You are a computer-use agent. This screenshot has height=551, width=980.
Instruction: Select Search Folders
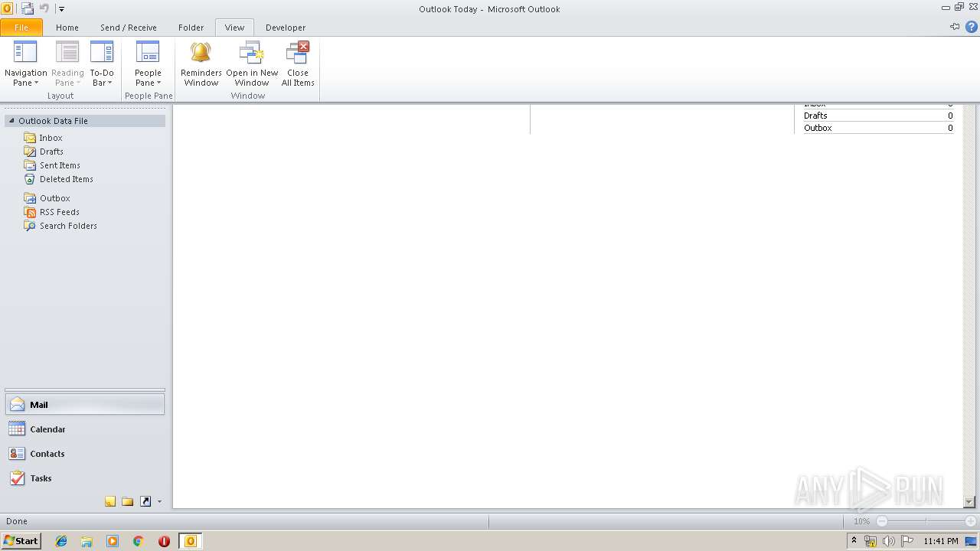pos(68,226)
